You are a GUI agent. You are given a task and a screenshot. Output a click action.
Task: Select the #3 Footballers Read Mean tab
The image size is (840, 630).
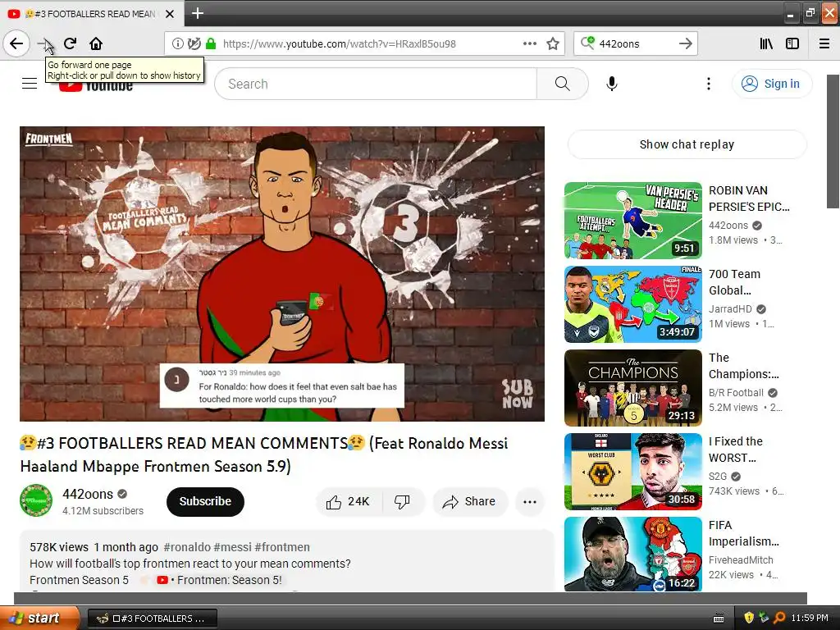[x=91, y=14]
